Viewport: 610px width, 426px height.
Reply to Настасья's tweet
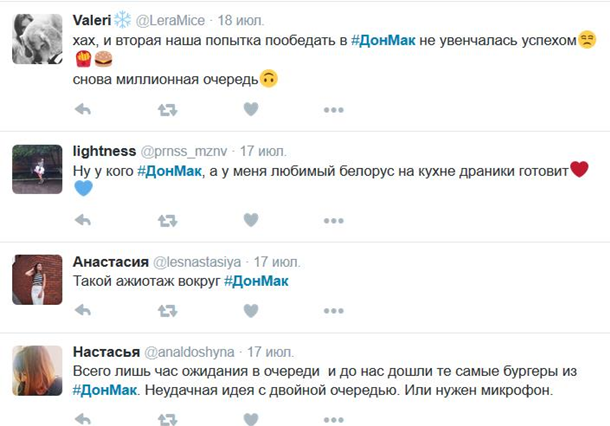tap(83, 416)
